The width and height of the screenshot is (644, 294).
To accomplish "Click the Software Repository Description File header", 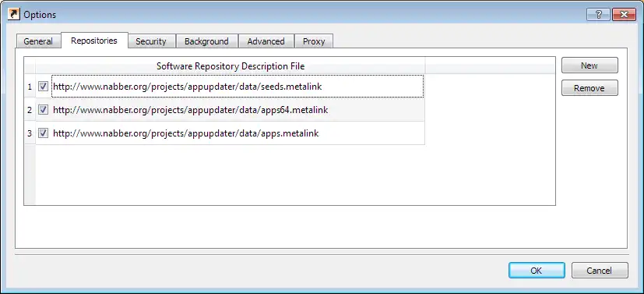I will 231,66.
